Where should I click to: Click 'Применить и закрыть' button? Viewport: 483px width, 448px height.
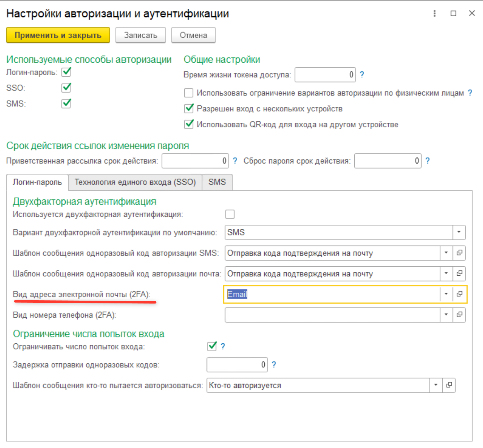(58, 35)
